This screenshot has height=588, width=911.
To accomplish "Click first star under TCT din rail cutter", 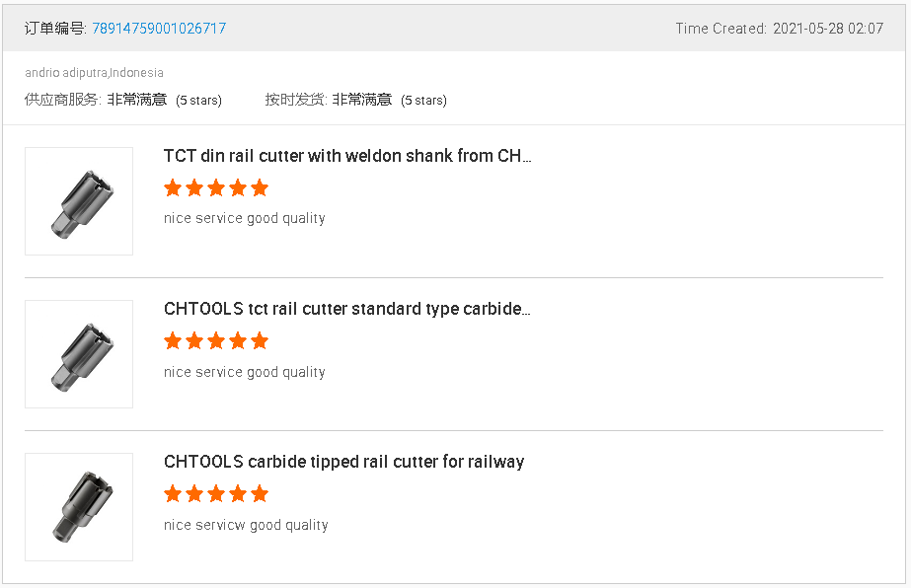I will pyautogui.click(x=173, y=187).
